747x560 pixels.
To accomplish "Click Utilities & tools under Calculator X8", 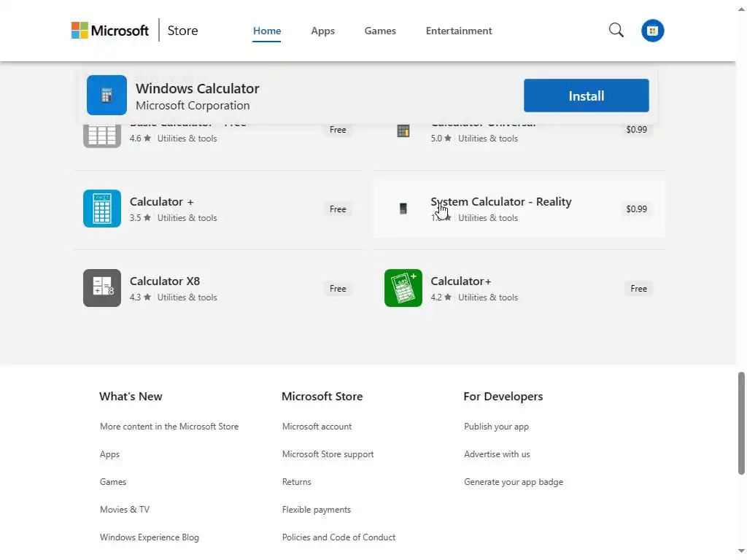I will click(x=187, y=297).
